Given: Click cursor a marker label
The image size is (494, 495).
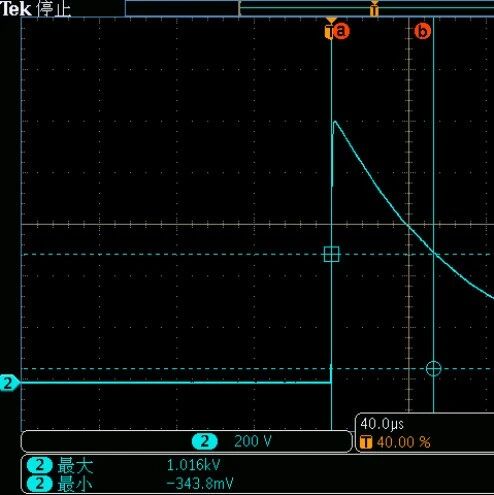Looking at the screenshot, I should (341, 31).
